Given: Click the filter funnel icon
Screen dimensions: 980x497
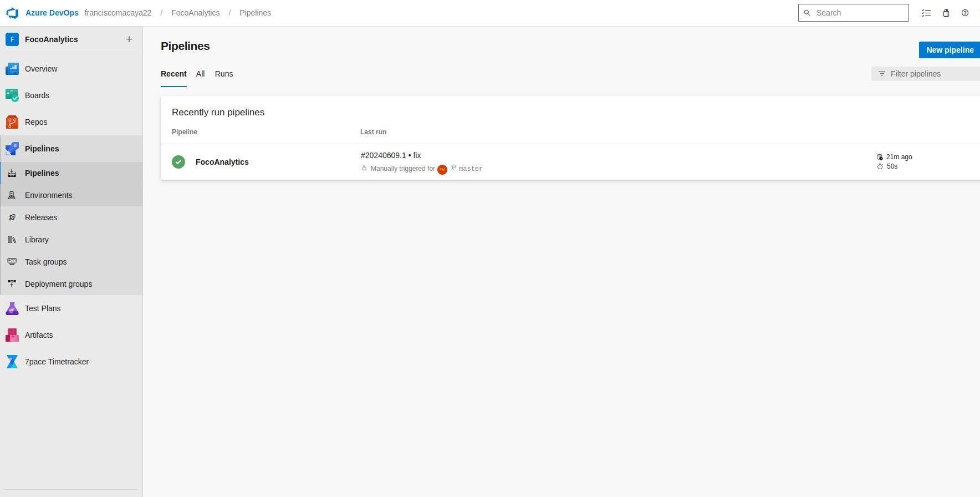Looking at the screenshot, I should click(882, 74).
